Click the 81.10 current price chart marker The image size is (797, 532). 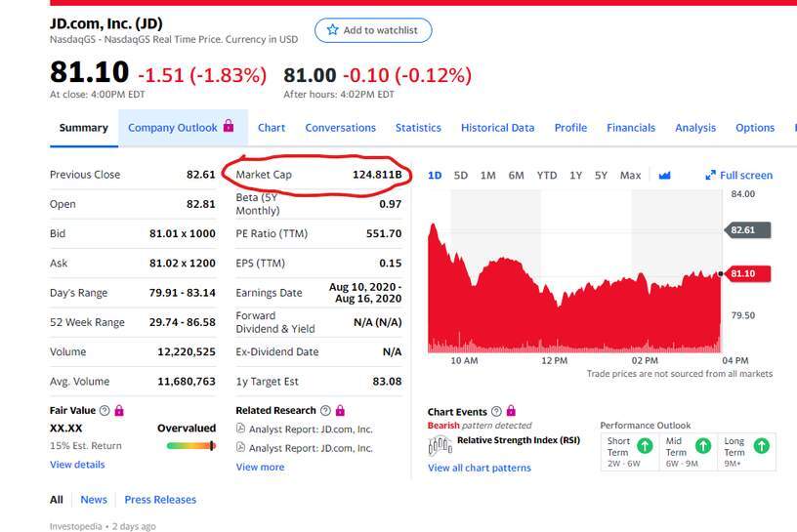click(748, 274)
